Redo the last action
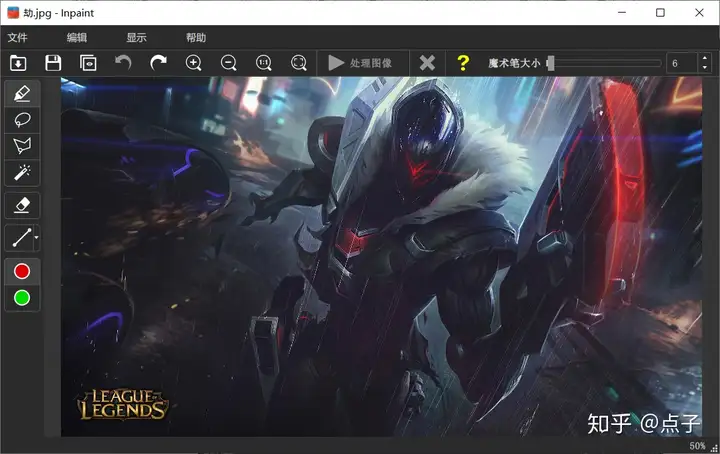The width and height of the screenshot is (720, 454). pyautogui.click(x=158, y=62)
